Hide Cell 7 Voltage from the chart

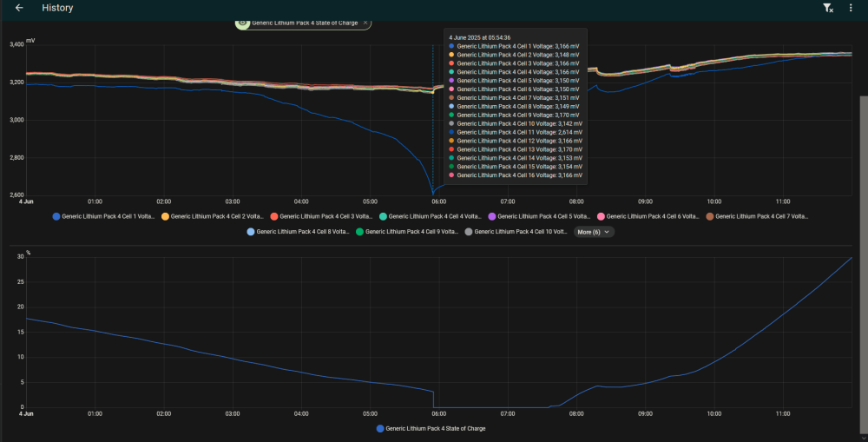(757, 216)
